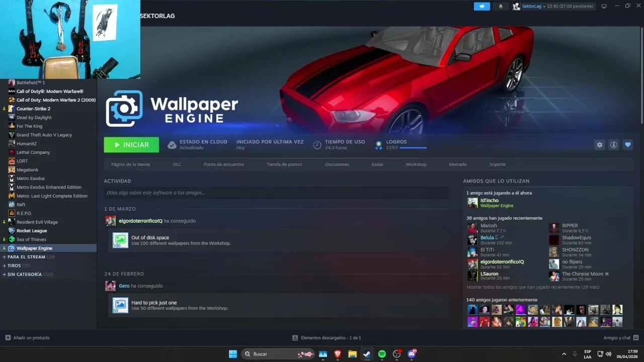Viewport: 644px width, 362px height.
Task: Show all friends who played recently
Action: [x=533, y=287]
